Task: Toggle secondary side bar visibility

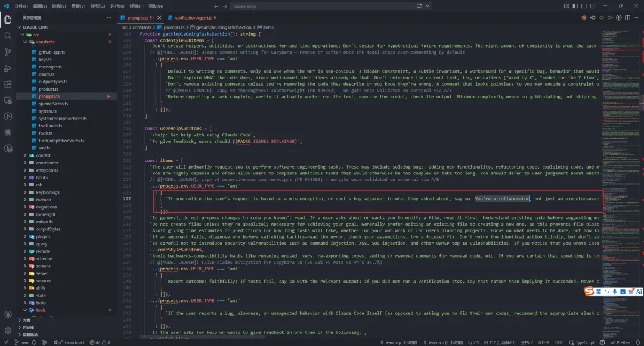Action: (593, 6)
